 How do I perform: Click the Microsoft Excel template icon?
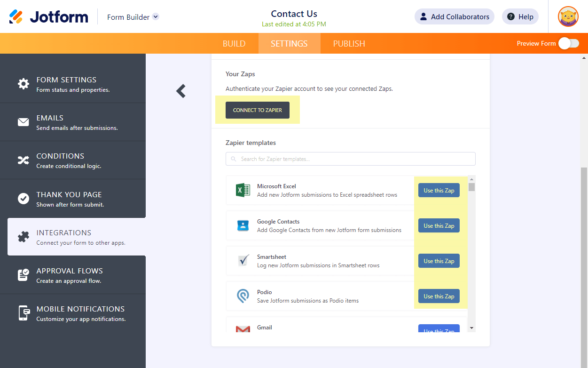[x=243, y=190]
